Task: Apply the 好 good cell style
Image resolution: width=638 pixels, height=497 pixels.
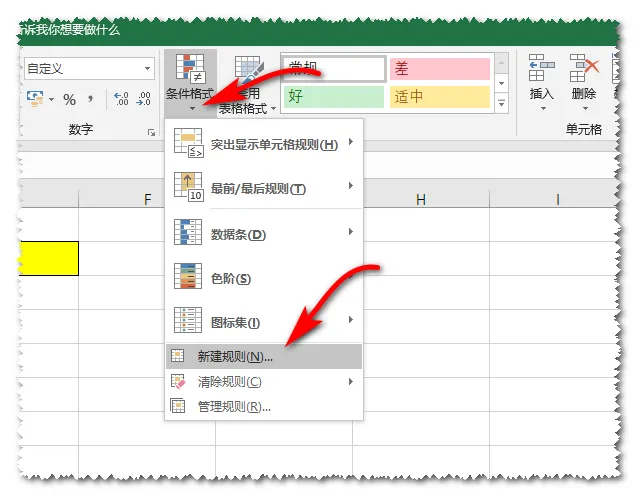Action: (x=334, y=96)
